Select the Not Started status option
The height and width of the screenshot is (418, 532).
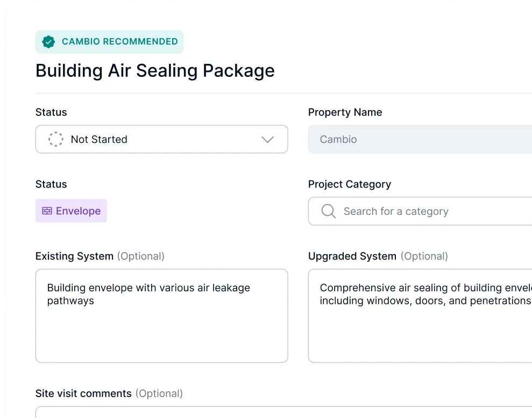99,139
